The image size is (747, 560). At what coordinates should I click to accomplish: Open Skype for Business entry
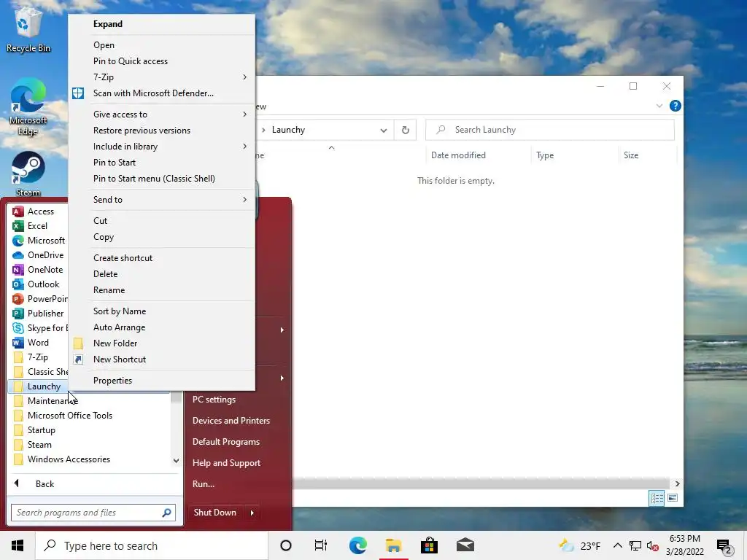pyautogui.click(x=40, y=328)
